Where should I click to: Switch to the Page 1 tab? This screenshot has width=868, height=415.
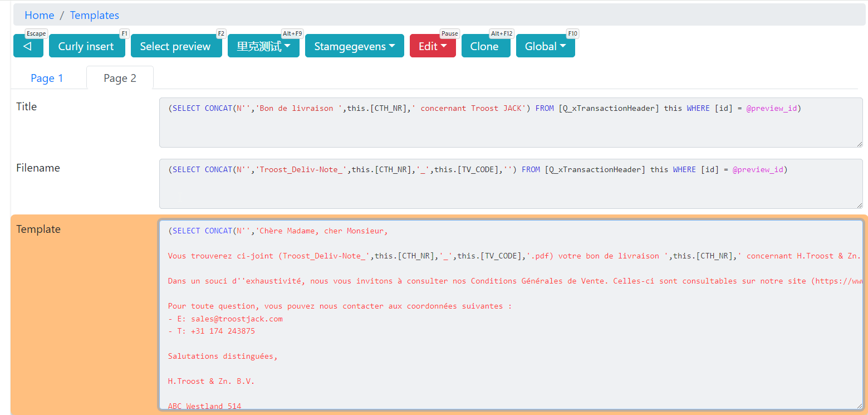pyautogui.click(x=47, y=78)
